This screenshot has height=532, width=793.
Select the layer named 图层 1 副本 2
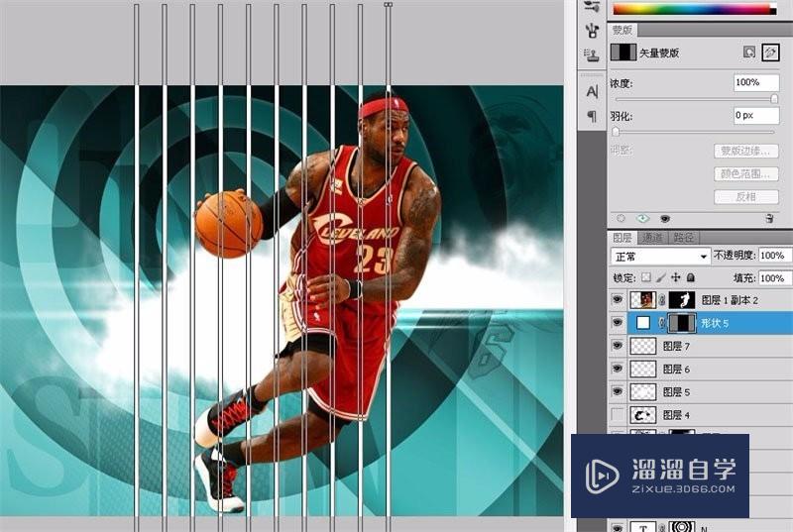click(730, 300)
